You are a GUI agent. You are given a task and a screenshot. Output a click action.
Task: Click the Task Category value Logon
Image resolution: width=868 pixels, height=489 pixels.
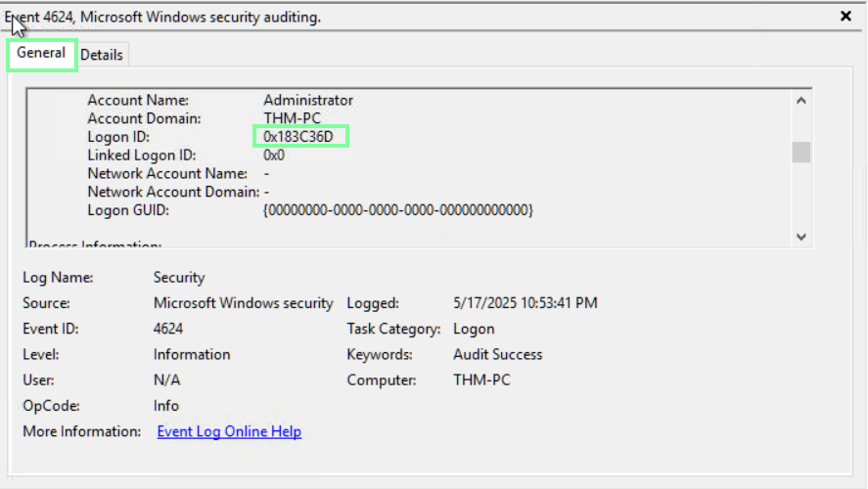474,329
